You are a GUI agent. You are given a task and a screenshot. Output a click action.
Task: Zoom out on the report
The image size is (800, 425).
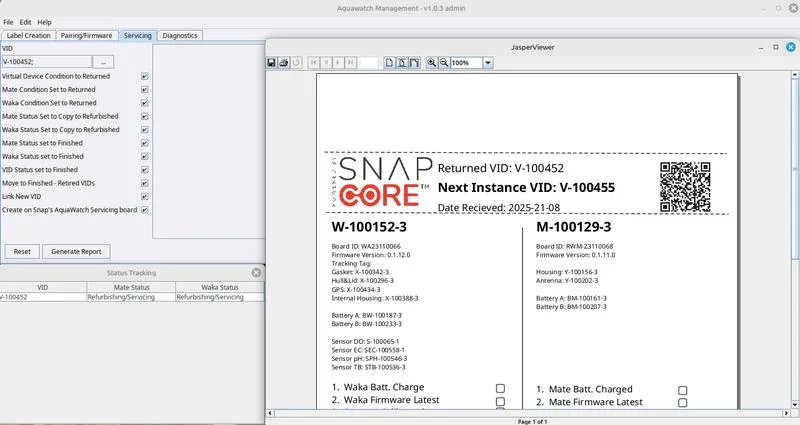tap(444, 62)
